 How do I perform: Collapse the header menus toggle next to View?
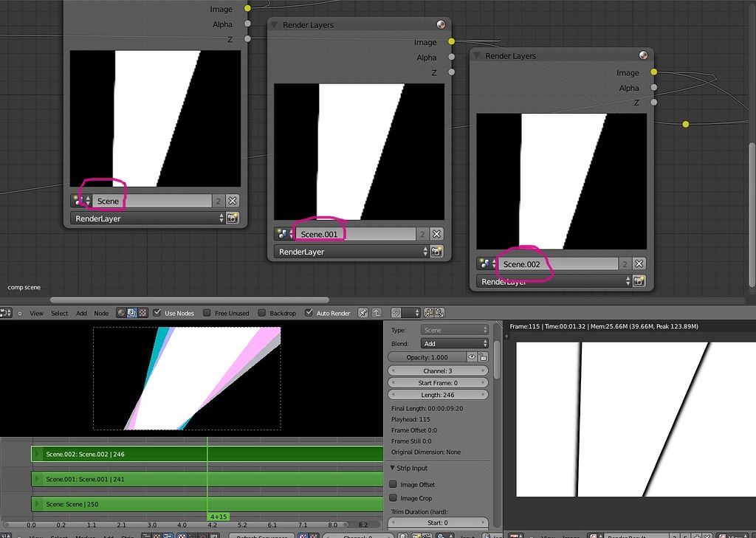(20, 314)
